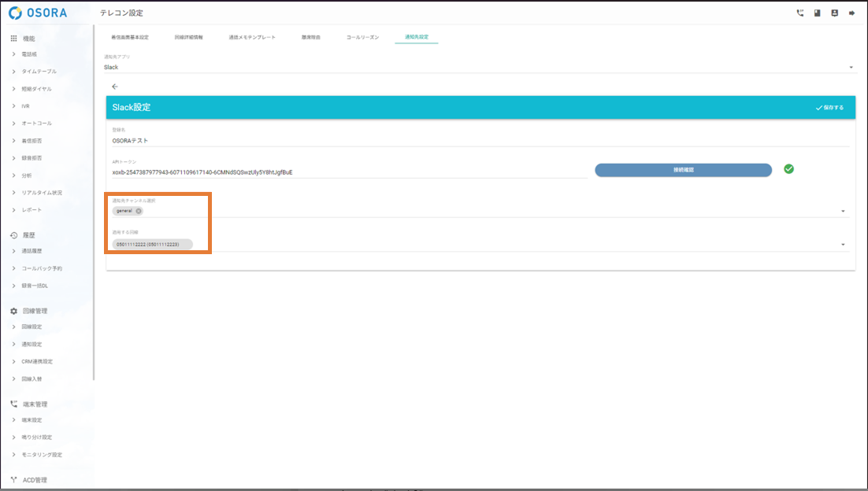Open 通知設定 in the sidebar
The image size is (868, 491).
coord(32,345)
